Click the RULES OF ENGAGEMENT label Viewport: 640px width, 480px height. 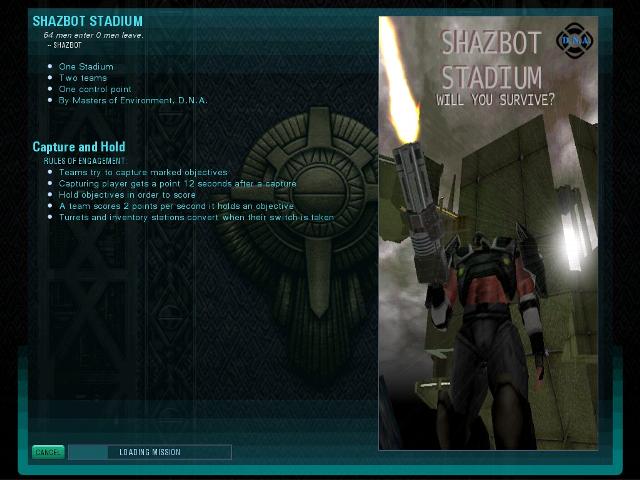pyautogui.click(x=85, y=161)
